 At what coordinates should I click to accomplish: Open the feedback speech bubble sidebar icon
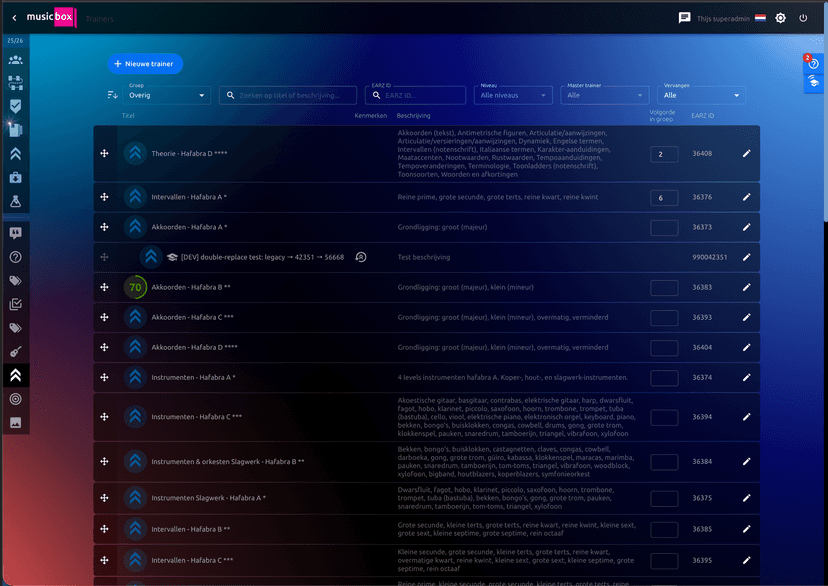15,233
